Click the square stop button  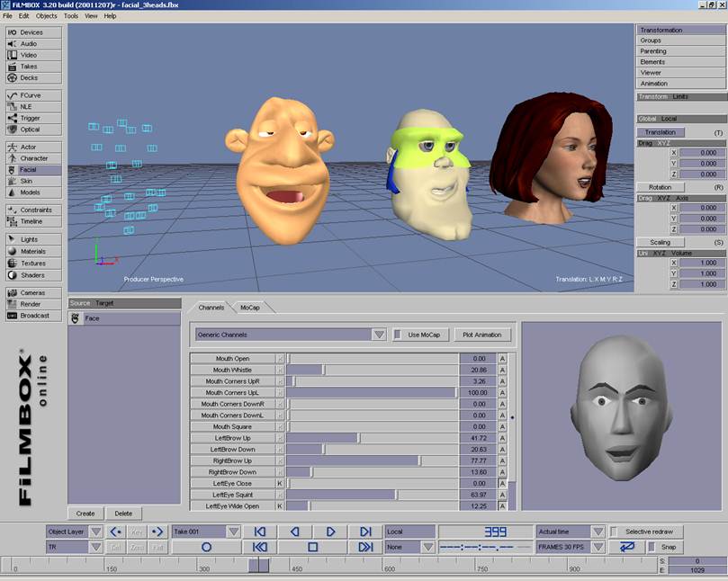[313, 547]
